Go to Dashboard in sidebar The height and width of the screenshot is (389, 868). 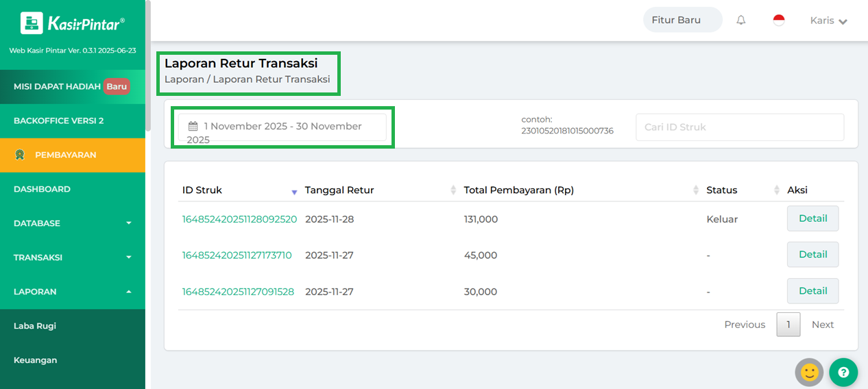[42, 189]
